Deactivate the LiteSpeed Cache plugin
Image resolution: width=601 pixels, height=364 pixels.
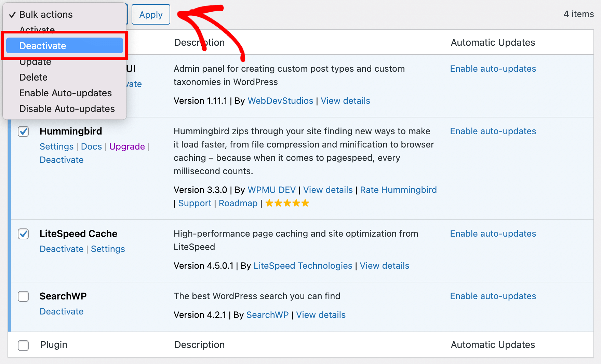tap(62, 249)
